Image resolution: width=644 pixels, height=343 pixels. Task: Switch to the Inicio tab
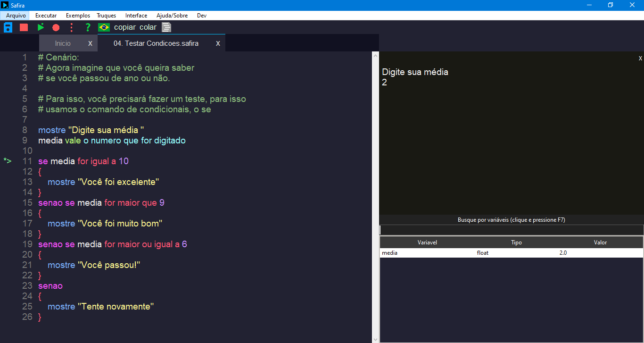(63, 43)
